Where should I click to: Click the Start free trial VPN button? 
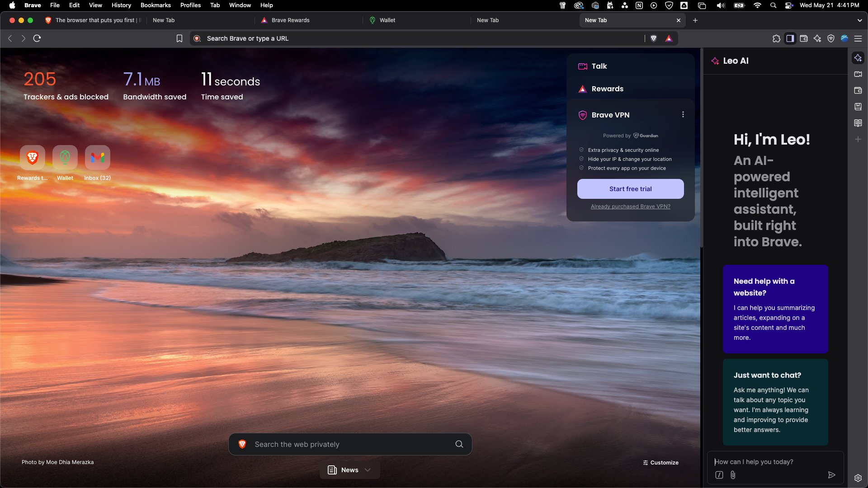(630, 188)
